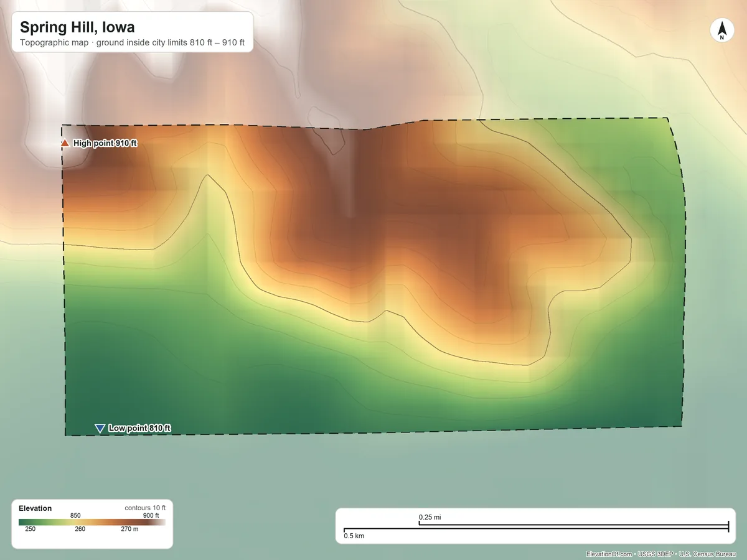Viewport: 747px width, 560px height.
Task: Click the 'Elevation' legend heading
Action: [35, 508]
